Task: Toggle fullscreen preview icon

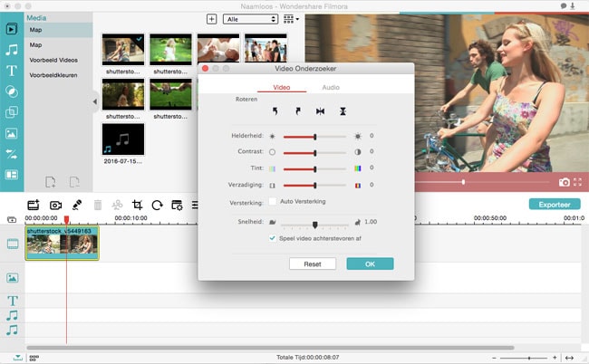Action: (577, 182)
